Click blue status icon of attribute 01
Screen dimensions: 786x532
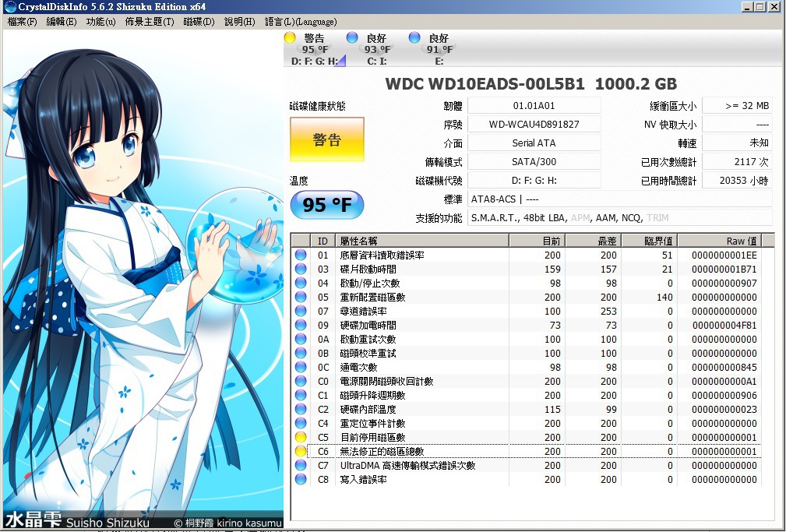pyautogui.click(x=301, y=255)
